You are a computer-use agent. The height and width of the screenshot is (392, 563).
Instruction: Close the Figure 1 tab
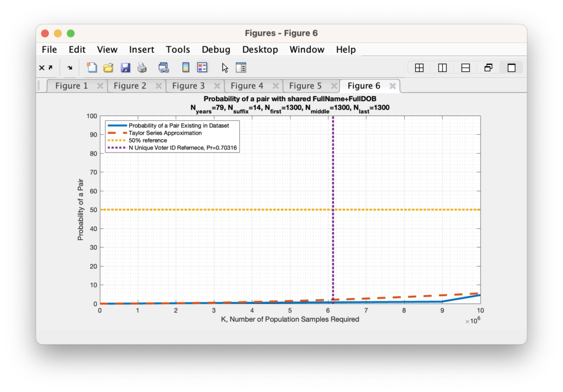click(100, 86)
